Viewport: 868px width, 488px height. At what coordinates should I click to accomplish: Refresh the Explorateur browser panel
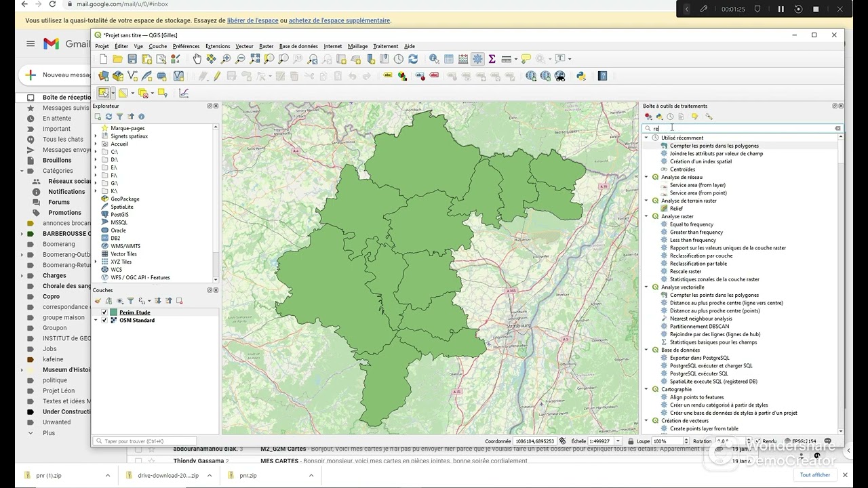pos(108,117)
